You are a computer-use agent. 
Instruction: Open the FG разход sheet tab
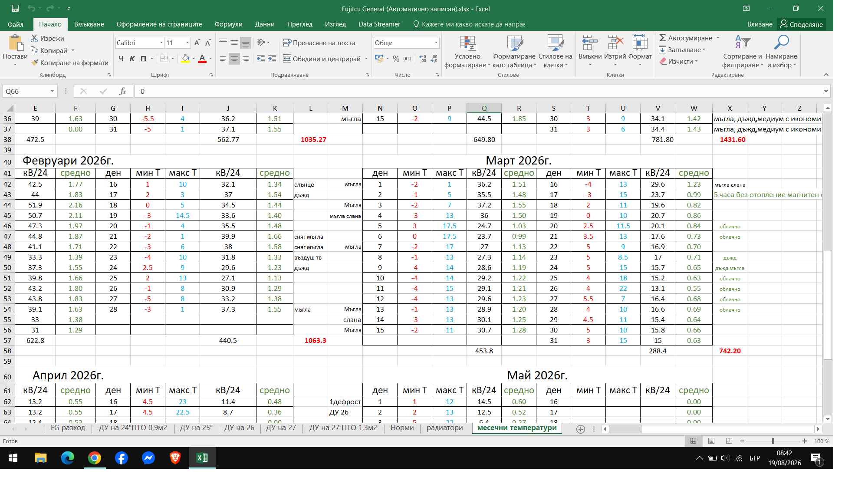(x=68, y=428)
